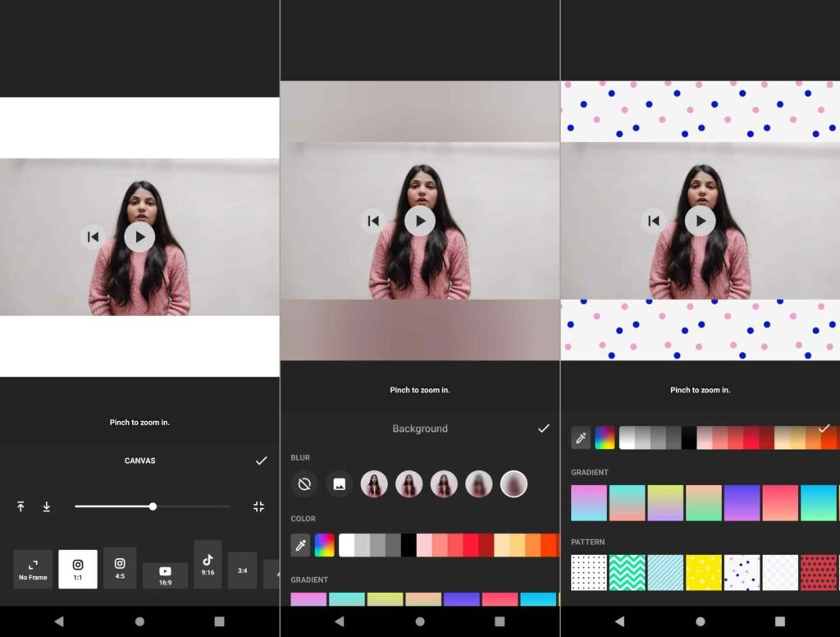This screenshot has width=840, height=637.
Task: Pick white swatch in Background COLOR row
Action: tap(347, 545)
